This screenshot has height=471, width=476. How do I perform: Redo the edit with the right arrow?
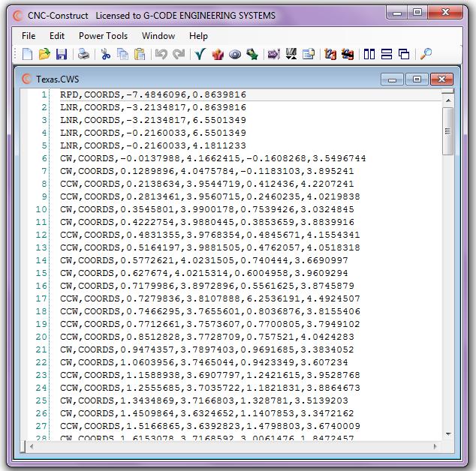[x=179, y=54]
